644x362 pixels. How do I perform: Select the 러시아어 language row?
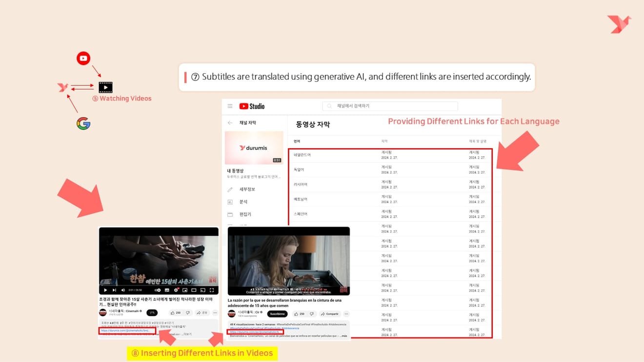pos(390,184)
